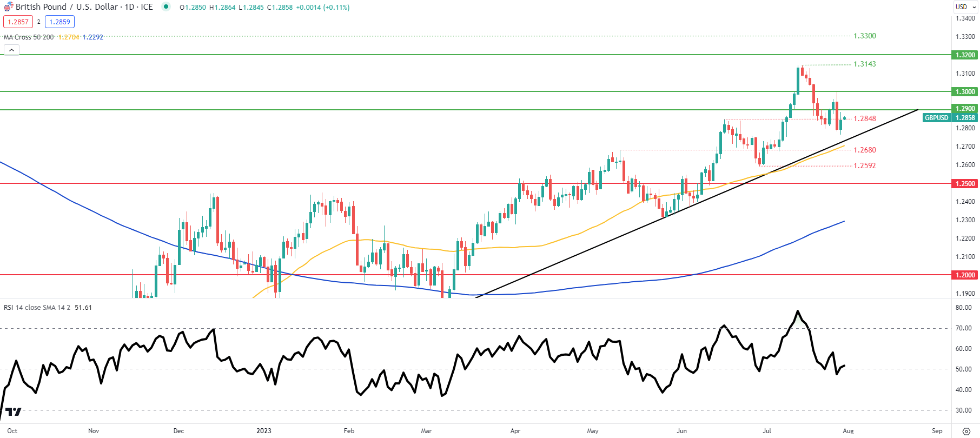
Task: Click the RSI 70.00 axis value
Action: tap(964, 328)
